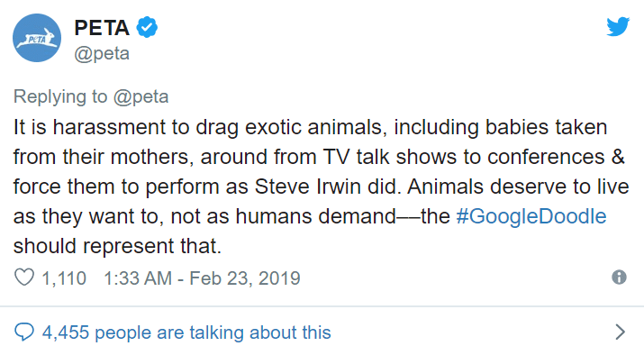This screenshot has width=644, height=346.
Task: Click the blue verified badge
Action: pos(147,28)
